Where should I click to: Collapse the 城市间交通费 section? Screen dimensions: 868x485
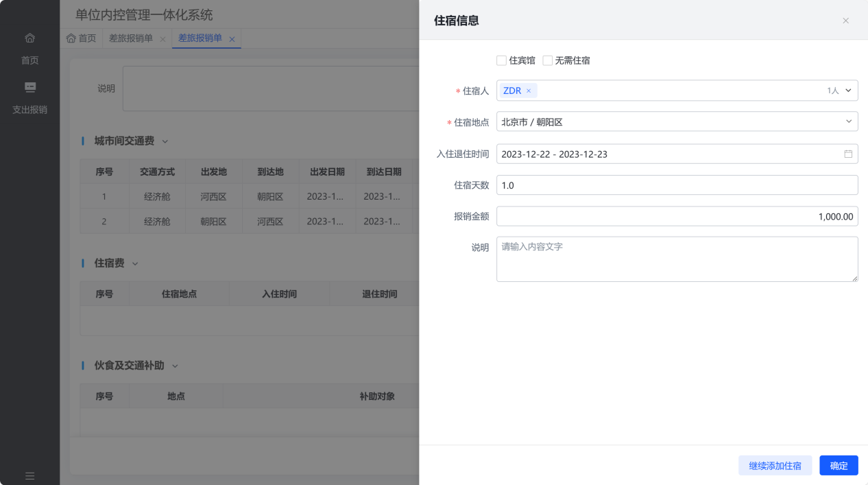pyautogui.click(x=165, y=141)
